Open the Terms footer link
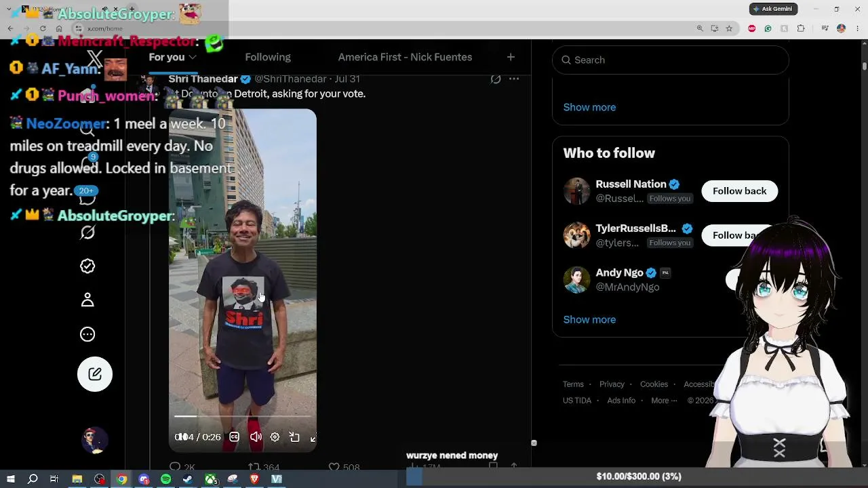 (573, 384)
